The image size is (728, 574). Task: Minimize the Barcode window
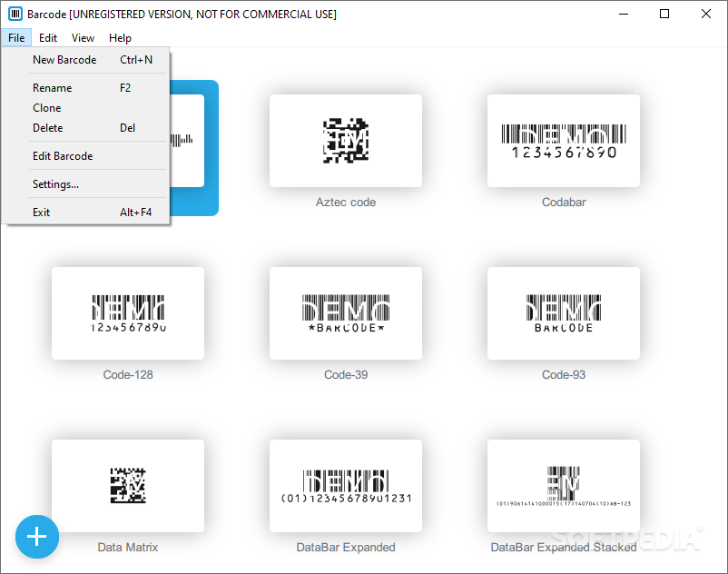624,14
